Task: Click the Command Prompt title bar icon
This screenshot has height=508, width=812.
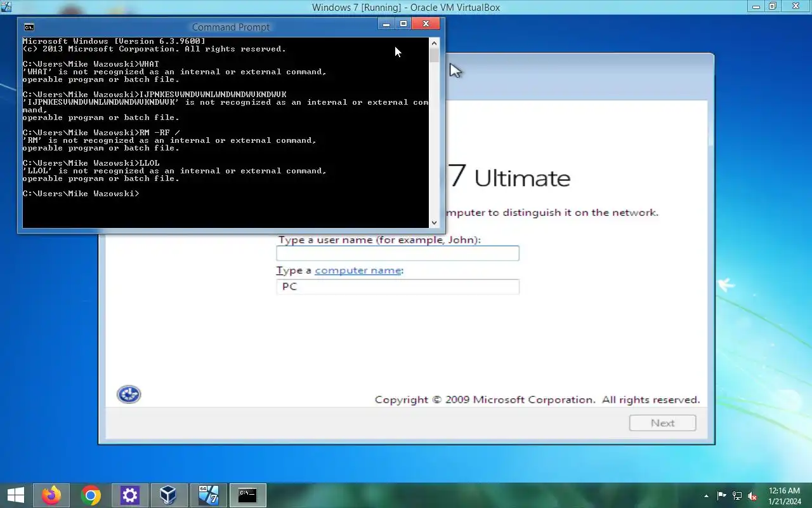Action: tap(29, 27)
